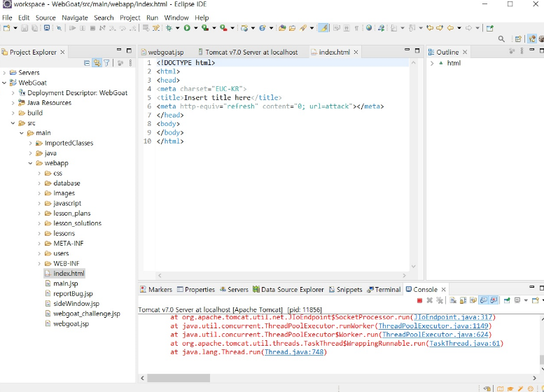
Task: Click the Project Explorer filter funnel icon
Action: 107,63
